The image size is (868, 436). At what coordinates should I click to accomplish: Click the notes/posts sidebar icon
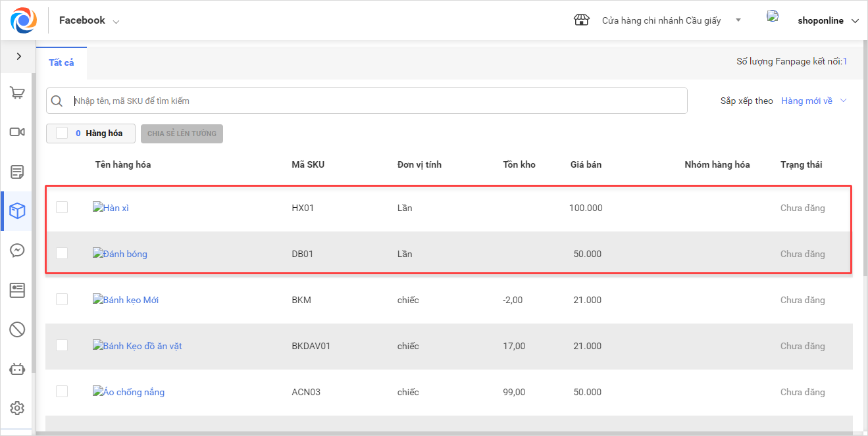pyautogui.click(x=17, y=172)
